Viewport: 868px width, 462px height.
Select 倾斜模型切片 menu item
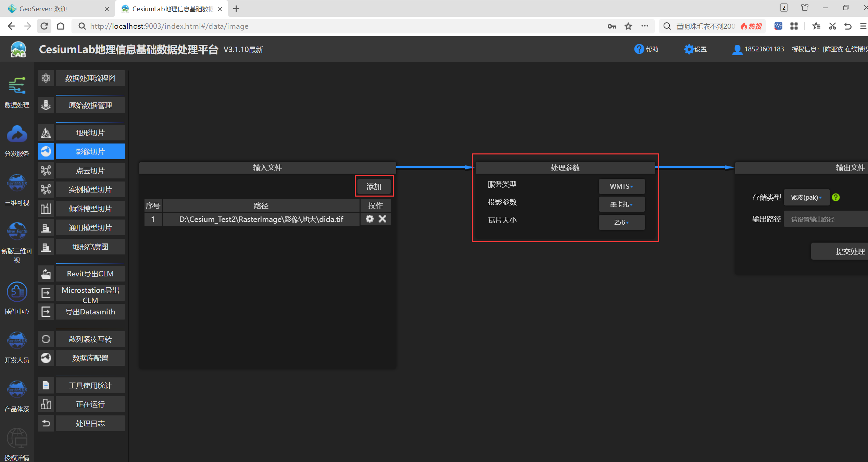(90, 209)
